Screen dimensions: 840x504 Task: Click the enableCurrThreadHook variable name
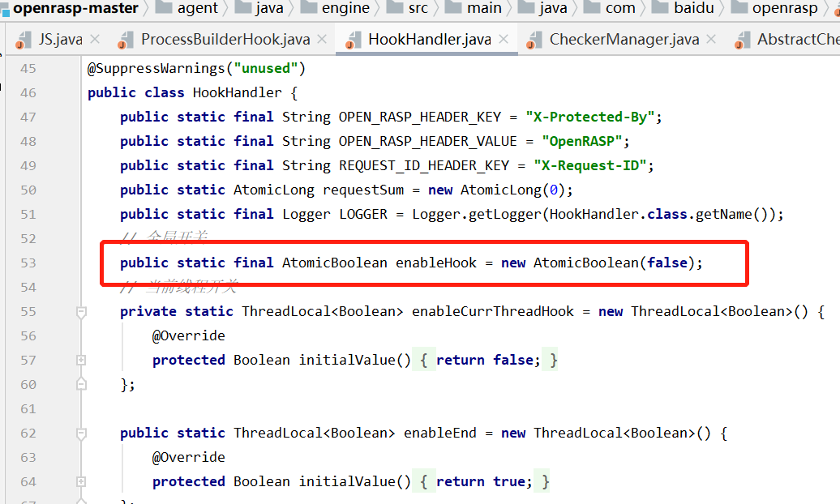point(493,311)
